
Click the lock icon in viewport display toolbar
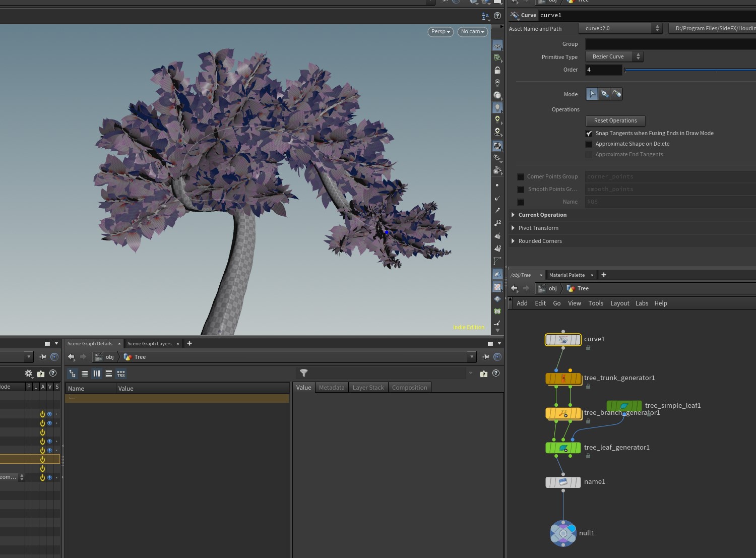(x=497, y=70)
